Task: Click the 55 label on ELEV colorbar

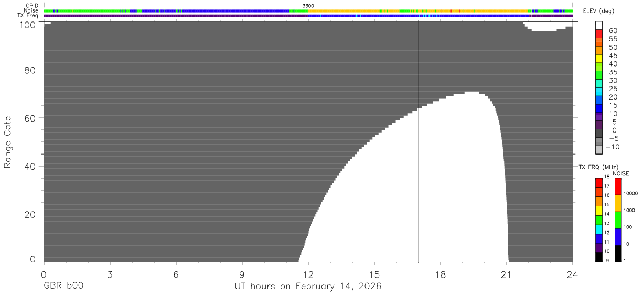Action: coord(613,39)
